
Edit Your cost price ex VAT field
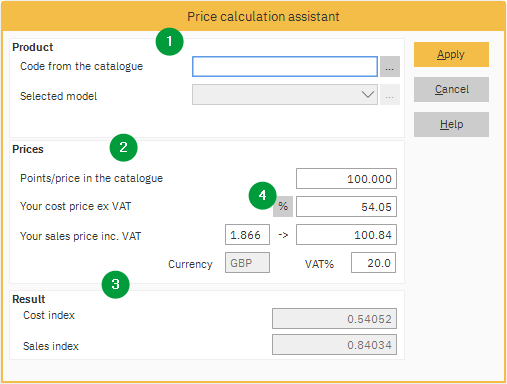(346, 207)
